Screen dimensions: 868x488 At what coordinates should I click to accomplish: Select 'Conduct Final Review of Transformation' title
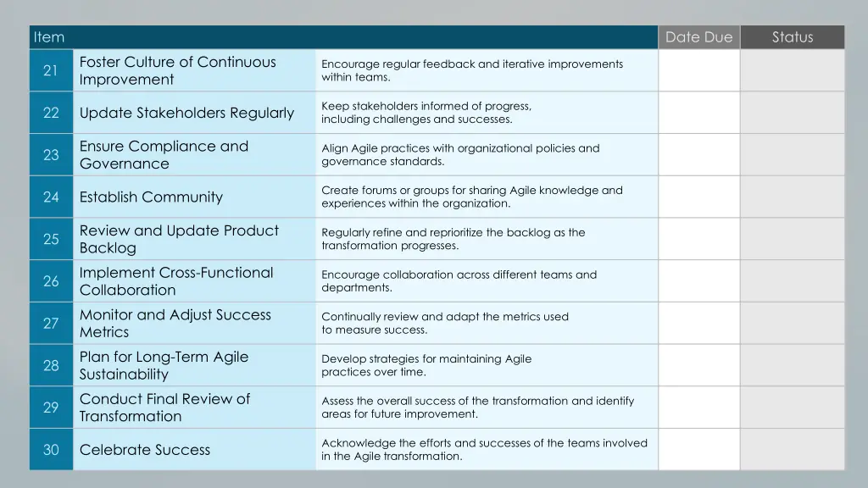click(x=165, y=408)
